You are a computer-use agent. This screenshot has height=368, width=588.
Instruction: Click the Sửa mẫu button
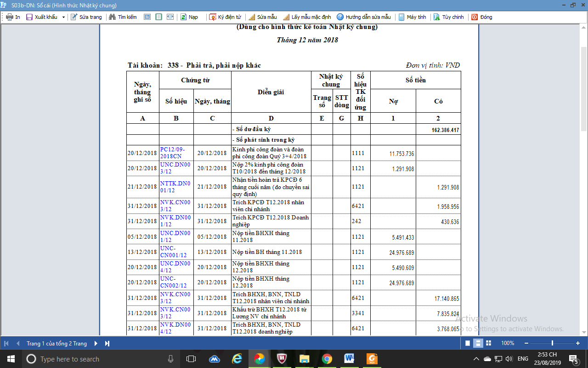263,17
